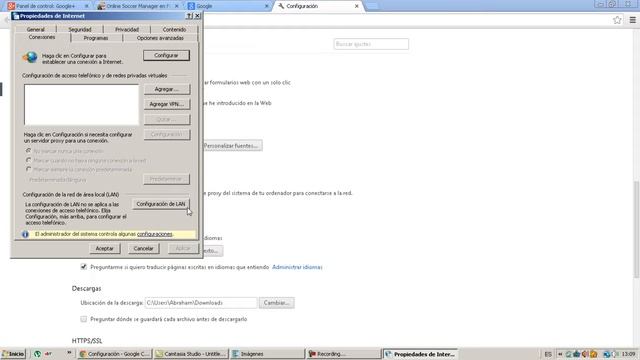Screen dimensions: 640x360
Task: Open the Contenido tab
Action: coord(174,29)
